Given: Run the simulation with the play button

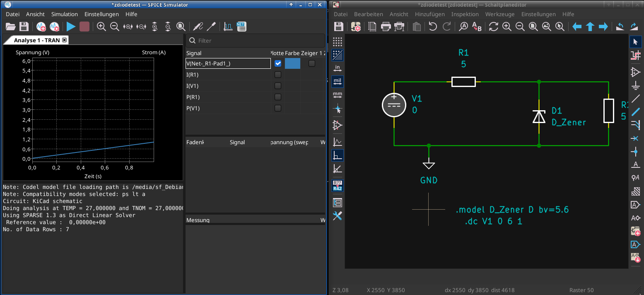Looking at the screenshot, I should pyautogui.click(x=71, y=27).
